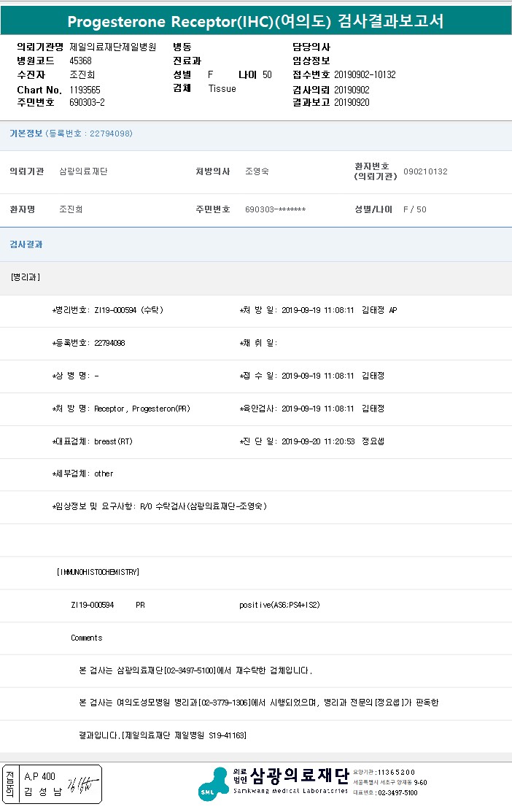
Task: Click the Chart No. value 1193565
Action: (x=85, y=89)
